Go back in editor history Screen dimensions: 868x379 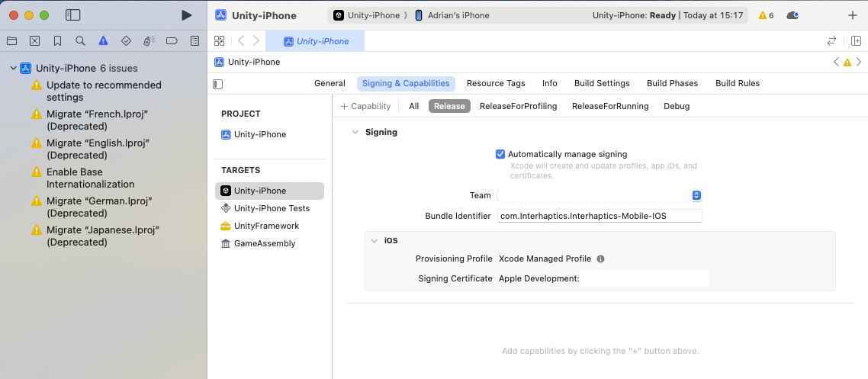(241, 40)
